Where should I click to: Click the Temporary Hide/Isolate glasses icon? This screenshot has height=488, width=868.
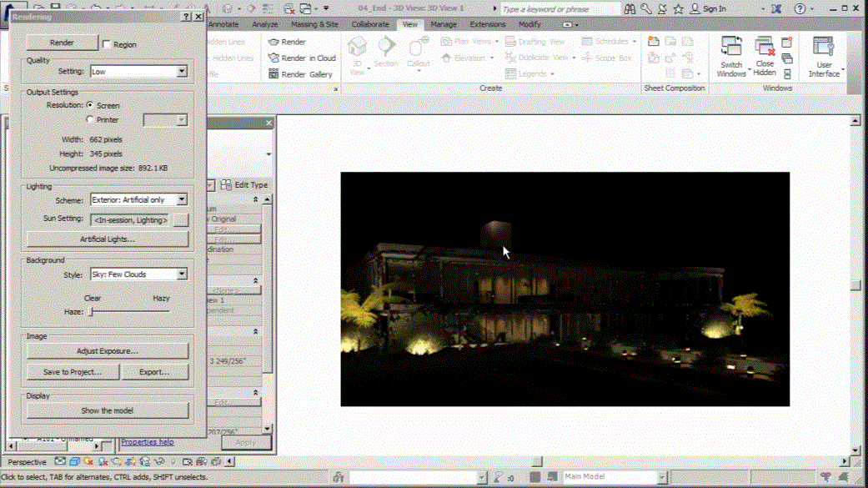pos(159,461)
